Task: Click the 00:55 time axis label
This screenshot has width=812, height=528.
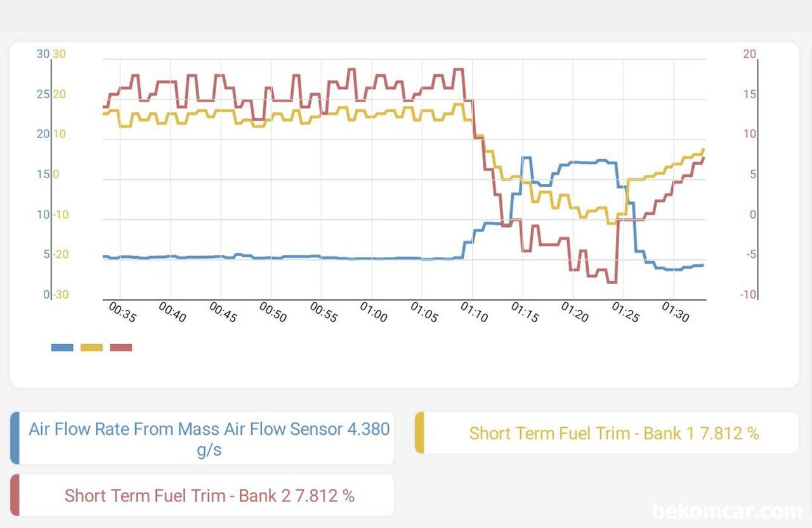Action: click(324, 312)
